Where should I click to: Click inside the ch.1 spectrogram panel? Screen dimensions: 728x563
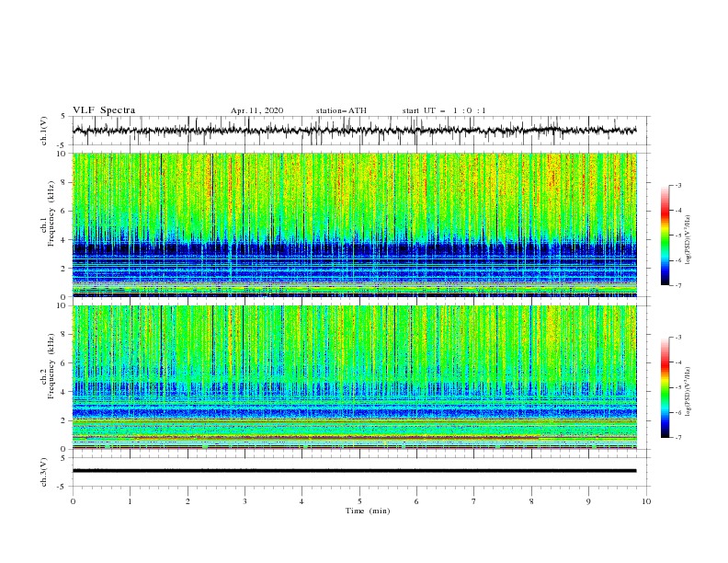pyautogui.click(x=355, y=224)
